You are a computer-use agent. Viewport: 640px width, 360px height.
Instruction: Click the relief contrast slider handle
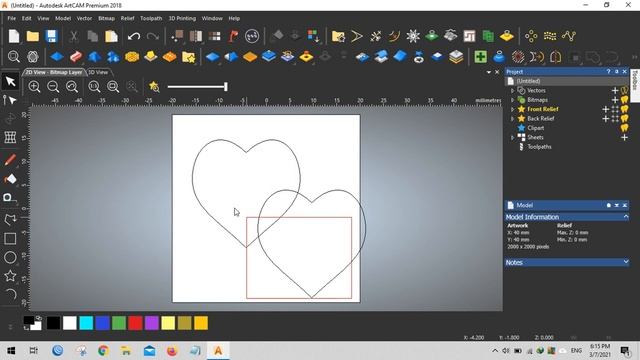pyautogui.click(x=226, y=87)
